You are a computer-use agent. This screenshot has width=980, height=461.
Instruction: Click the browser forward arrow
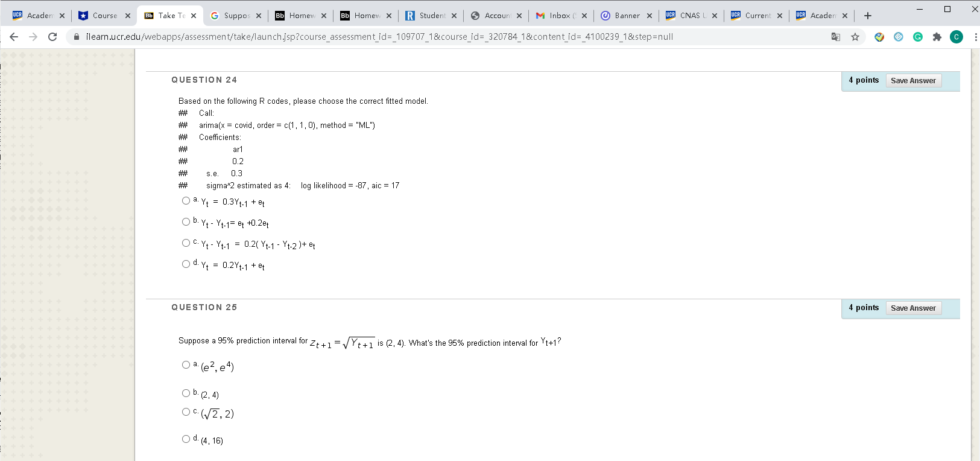coord(33,37)
